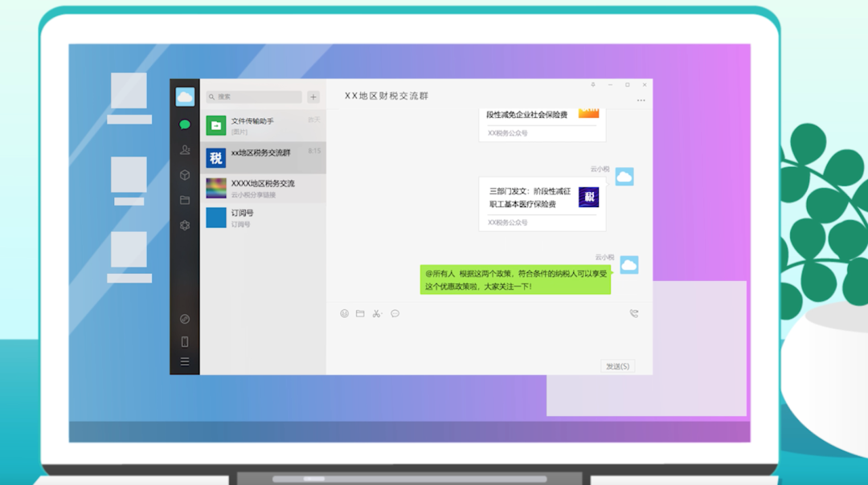Click the 税 thumbnail on the 三部门发文 card
The image size is (868, 485).
click(588, 198)
